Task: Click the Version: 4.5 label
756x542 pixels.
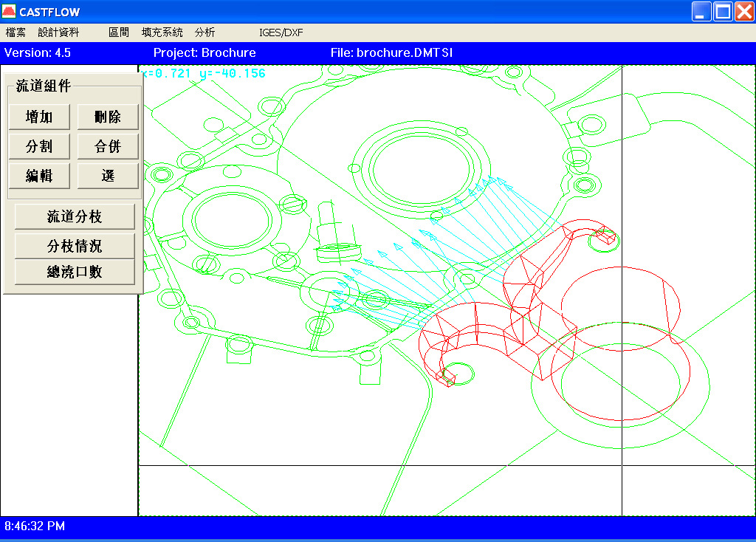Action: point(38,52)
